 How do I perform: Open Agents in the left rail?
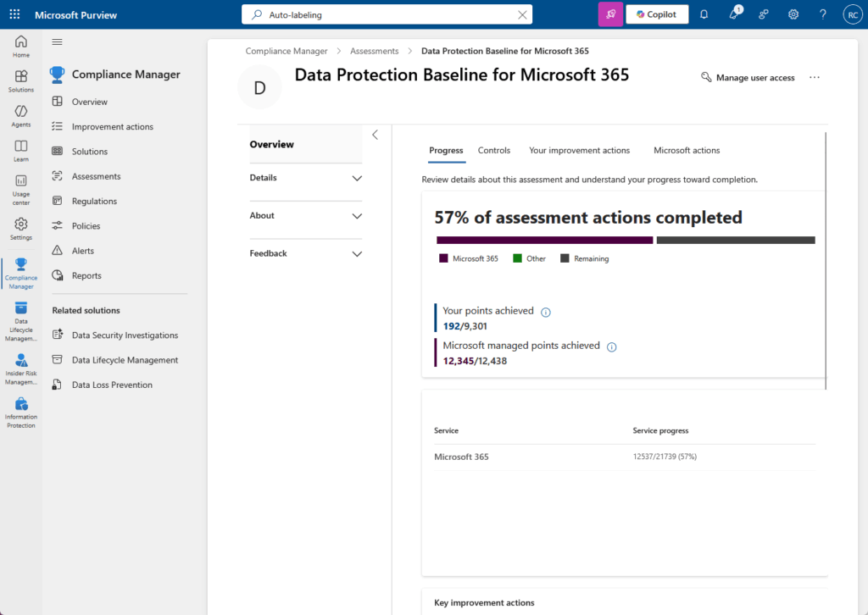pos(21,115)
